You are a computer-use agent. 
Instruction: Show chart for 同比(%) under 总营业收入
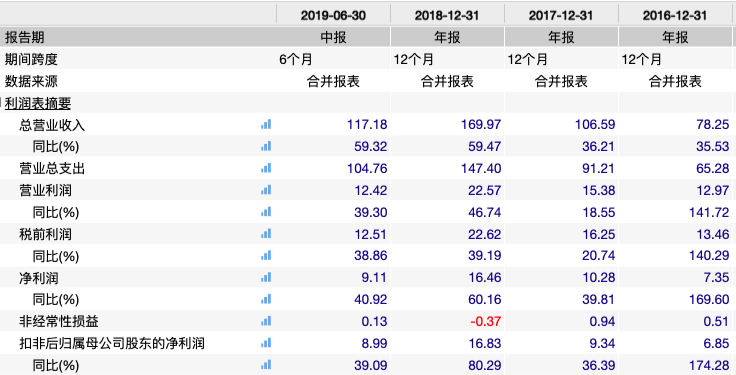[x=266, y=146]
